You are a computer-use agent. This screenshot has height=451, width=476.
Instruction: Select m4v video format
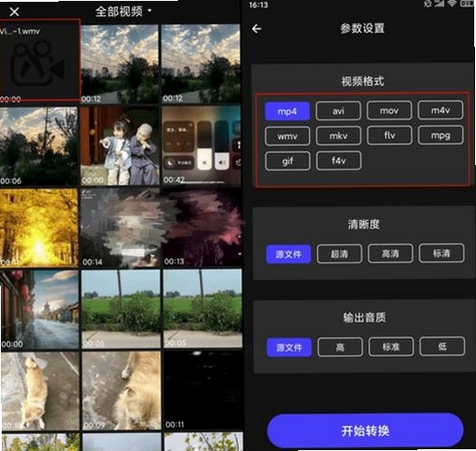(440, 110)
